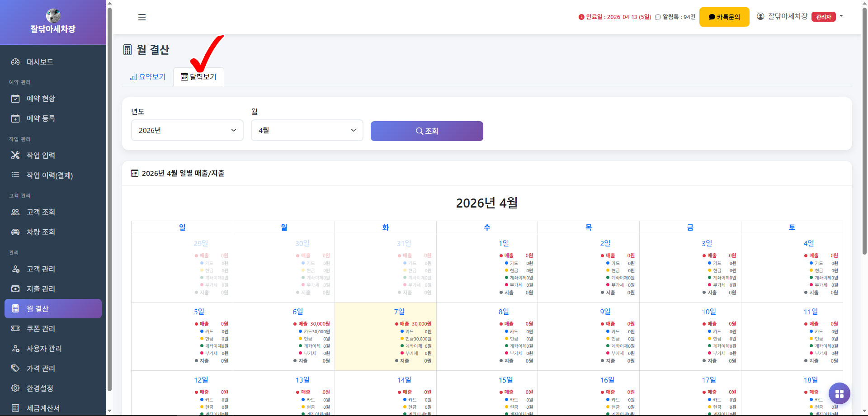Click the purple floating grid button
This screenshot has width=868, height=416.
click(x=839, y=394)
